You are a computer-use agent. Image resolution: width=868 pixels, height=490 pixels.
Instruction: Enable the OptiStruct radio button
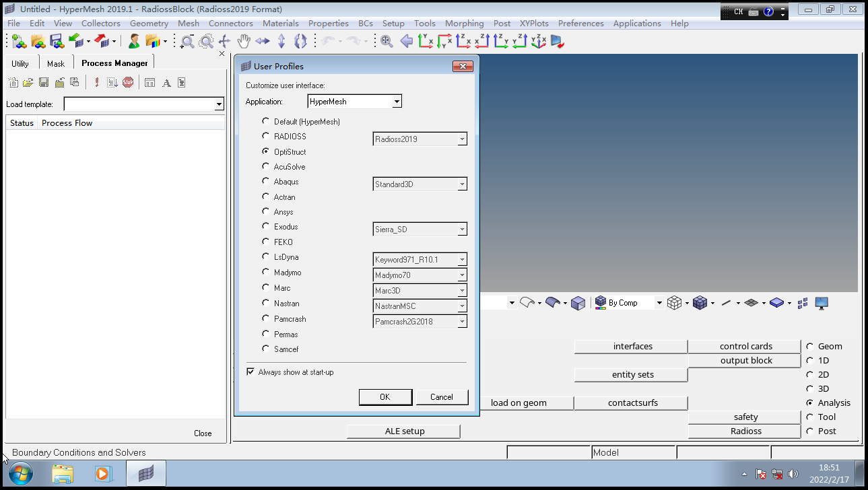tap(265, 151)
